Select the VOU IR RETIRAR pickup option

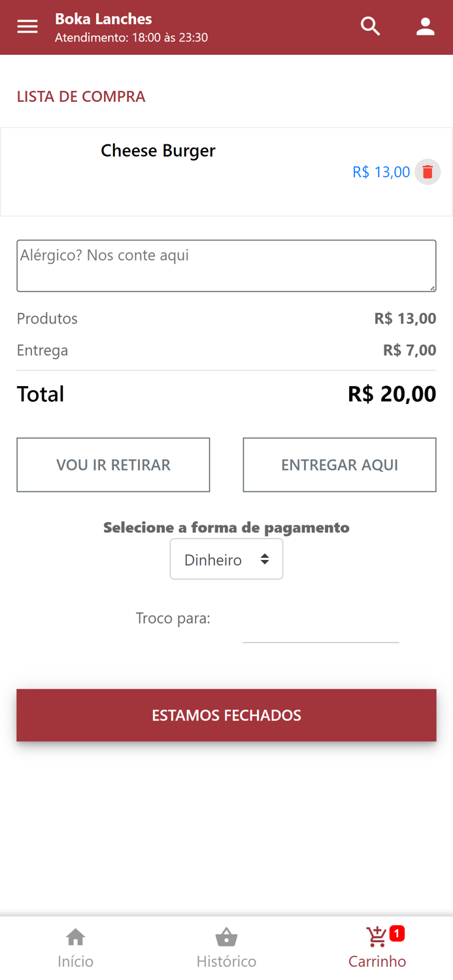(113, 465)
